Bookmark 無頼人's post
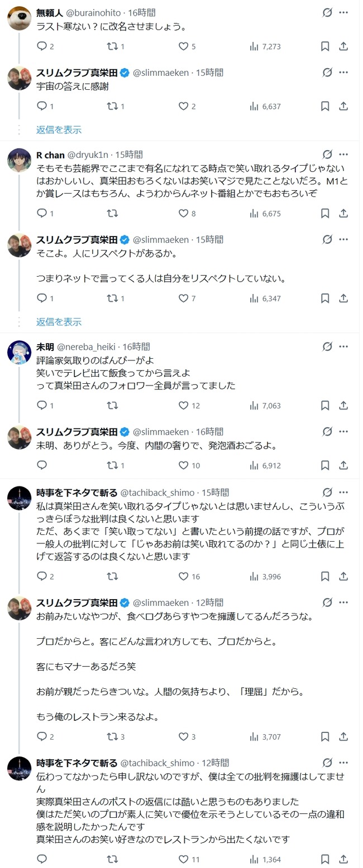Image resolution: width=363 pixels, height=868 pixels. (x=325, y=46)
